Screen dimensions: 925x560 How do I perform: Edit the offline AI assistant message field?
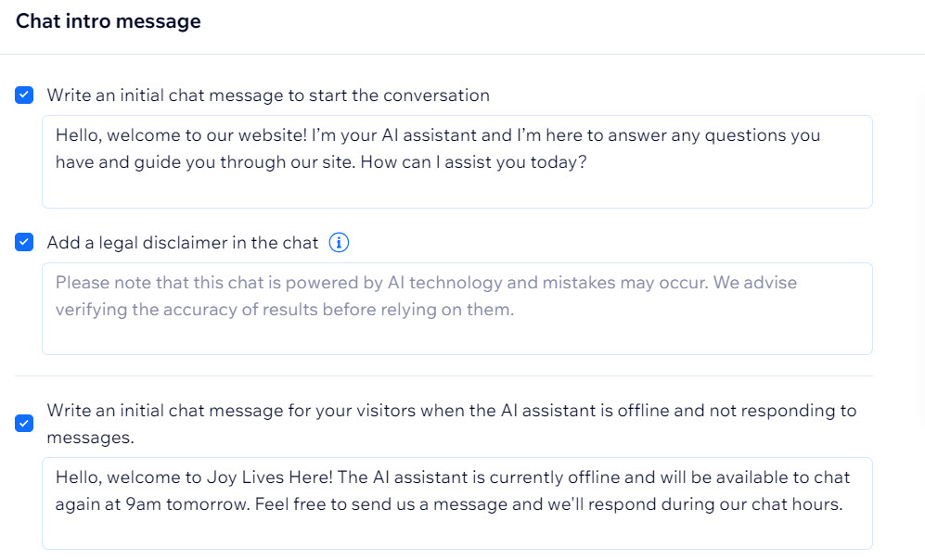[x=457, y=503]
